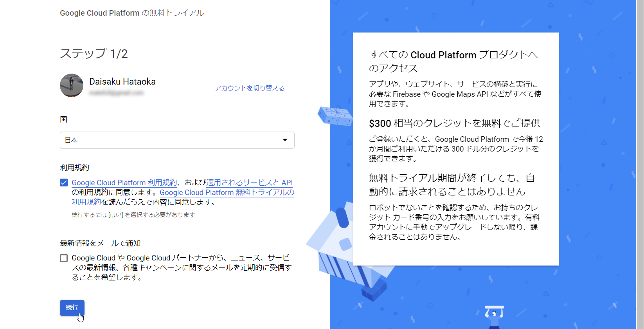Open 適用されるサービスと API link
Viewport: 644px width, 329px height.
250,183
